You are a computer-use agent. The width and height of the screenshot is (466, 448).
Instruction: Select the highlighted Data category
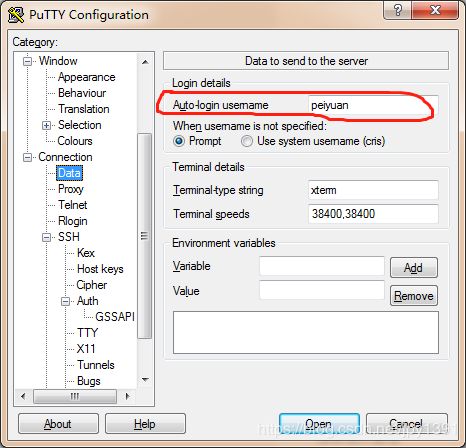pyautogui.click(x=69, y=173)
